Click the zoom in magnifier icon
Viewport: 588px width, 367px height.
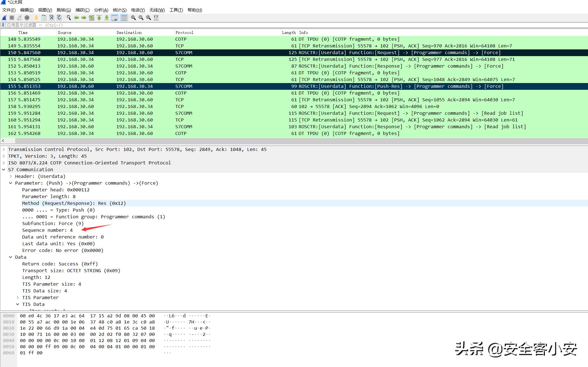coord(133,18)
